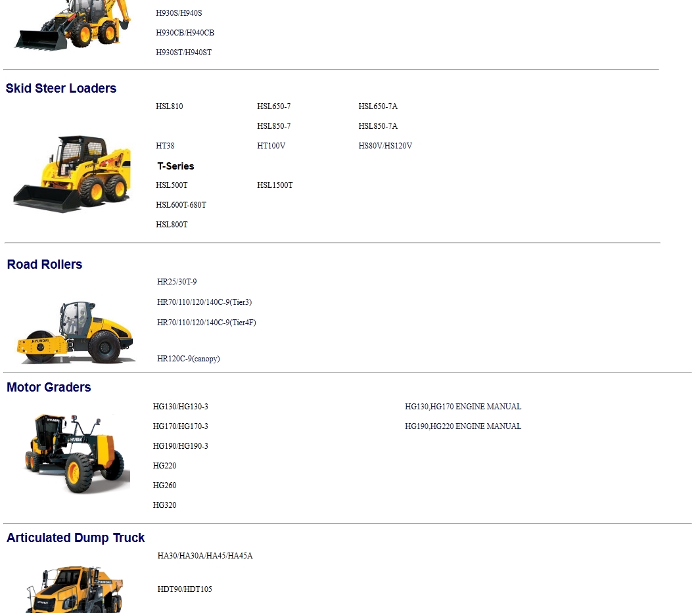Open the HG190,HG220 ENGINE MANUAL link
This screenshot has height=613, width=700.
[463, 426]
